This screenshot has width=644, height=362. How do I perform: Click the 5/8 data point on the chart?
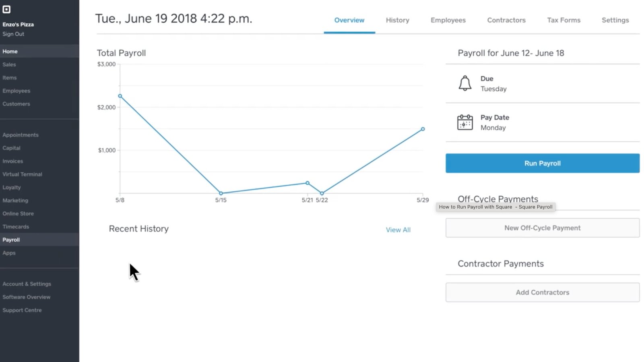[x=120, y=96]
